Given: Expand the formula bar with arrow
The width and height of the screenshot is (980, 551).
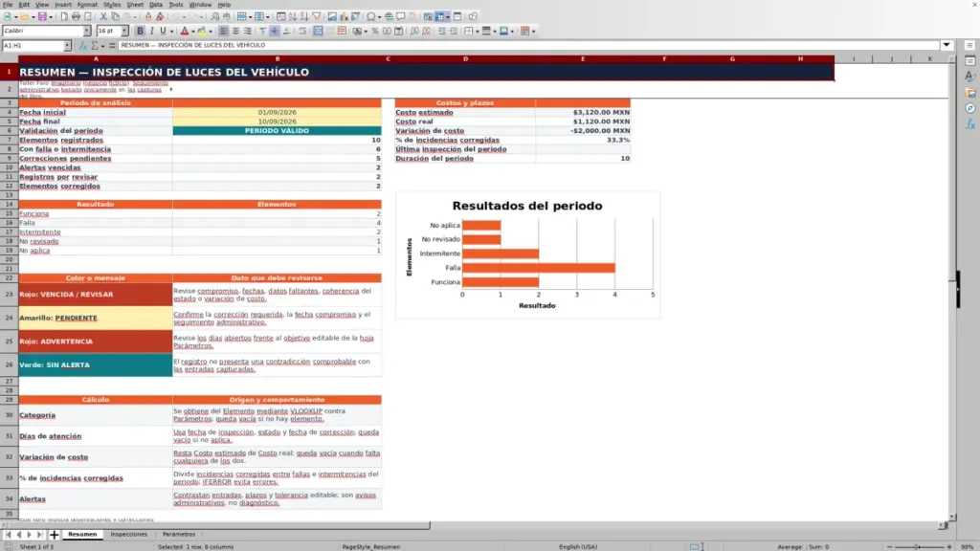Looking at the screenshot, I should coord(947,45).
